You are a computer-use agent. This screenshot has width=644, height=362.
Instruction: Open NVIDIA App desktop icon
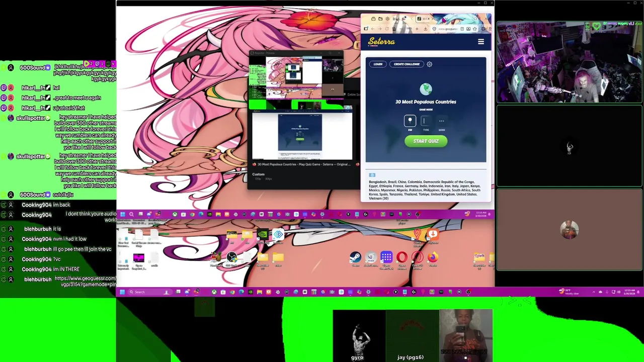click(262, 236)
